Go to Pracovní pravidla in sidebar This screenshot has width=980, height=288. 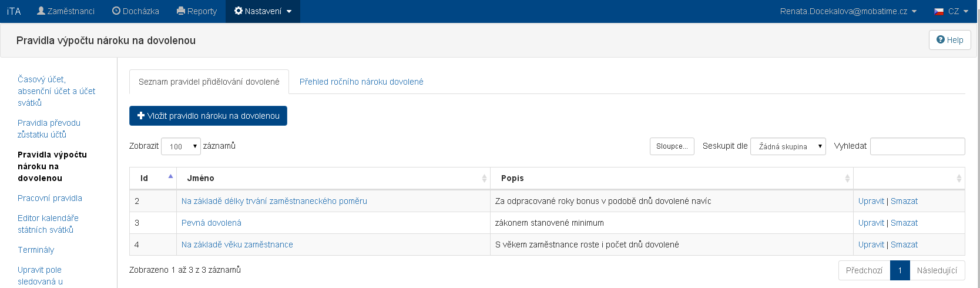50,198
